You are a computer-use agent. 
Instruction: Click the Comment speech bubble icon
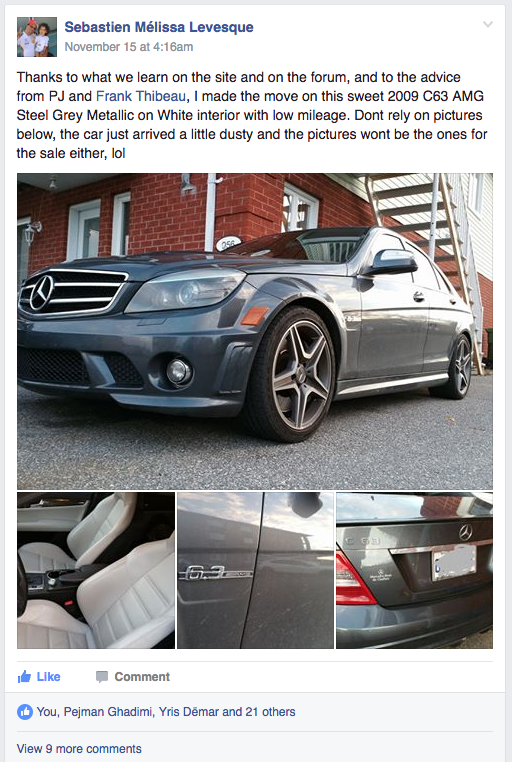click(x=102, y=677)
